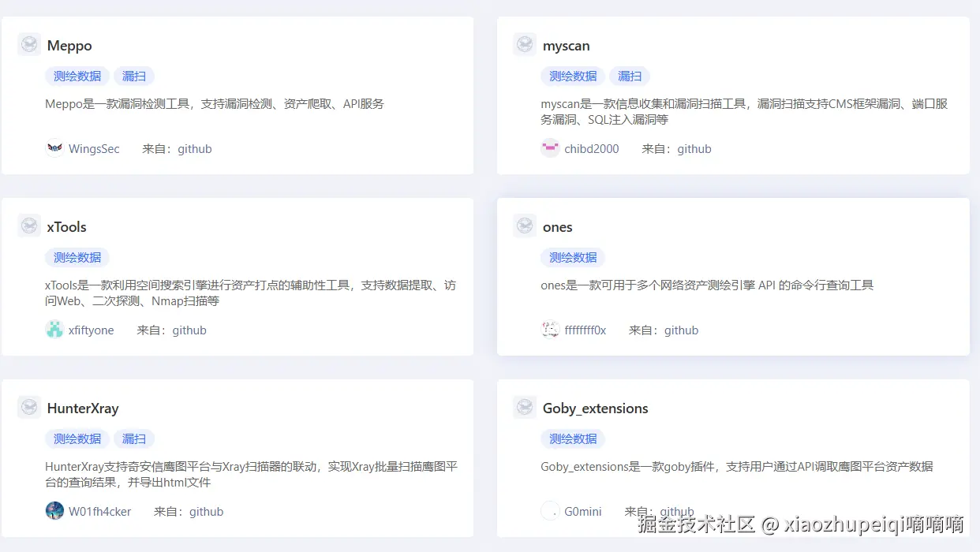
Task: Open github source on myscan card
Action: pos(694,149)
